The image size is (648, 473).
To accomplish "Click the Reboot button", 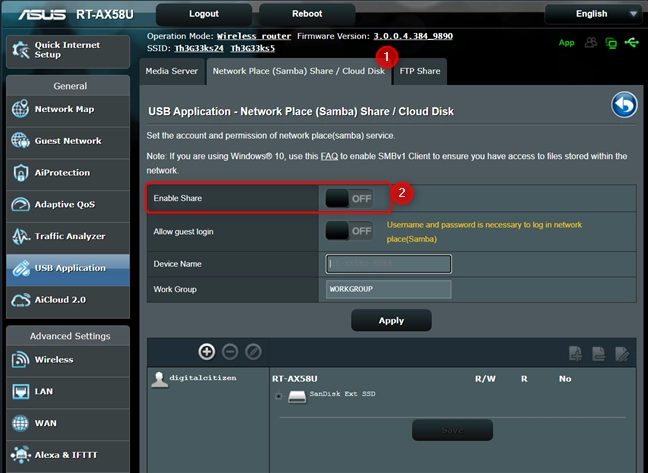I will [x=307, y=14].
